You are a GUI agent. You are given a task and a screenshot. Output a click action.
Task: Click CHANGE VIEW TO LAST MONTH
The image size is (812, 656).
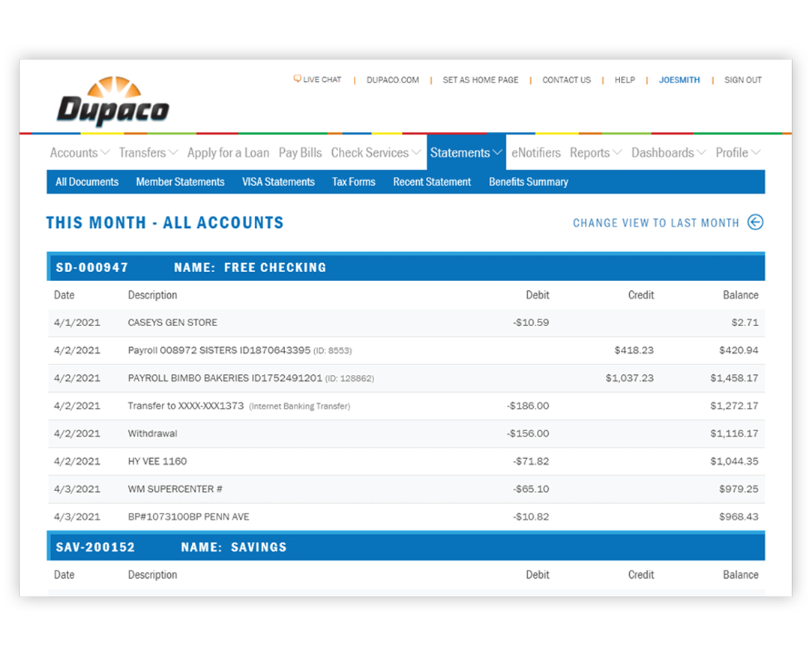[x=655, y=223]
